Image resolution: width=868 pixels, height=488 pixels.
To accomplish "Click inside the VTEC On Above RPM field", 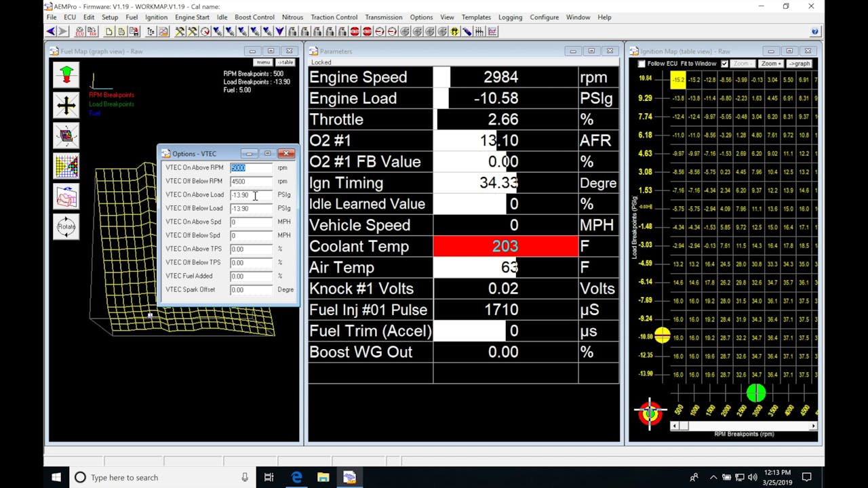I will coord(251,167).
